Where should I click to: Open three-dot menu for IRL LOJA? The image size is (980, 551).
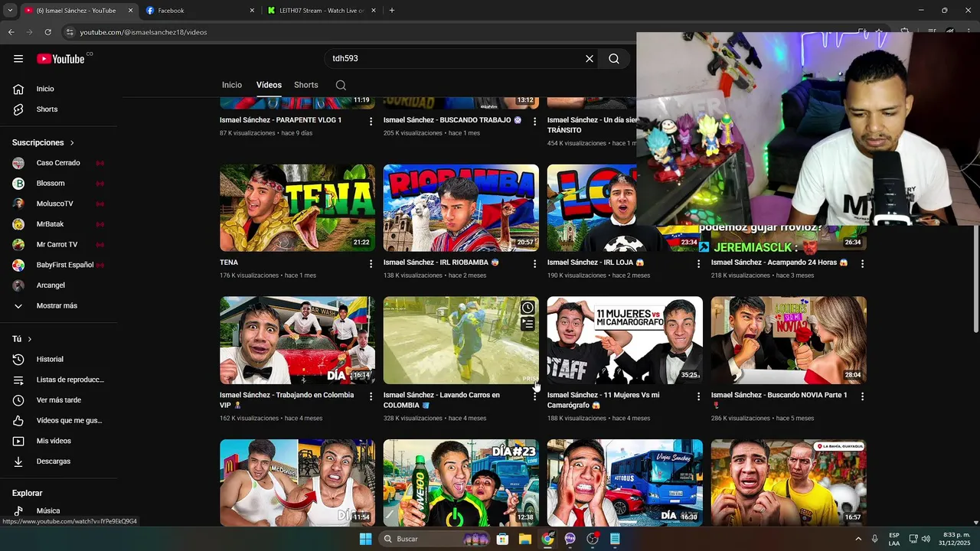tap(698, 263)
